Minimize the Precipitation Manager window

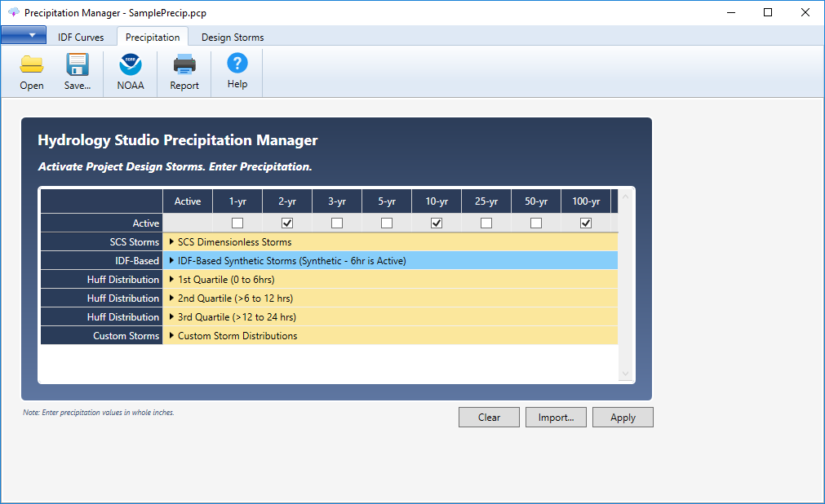731,12
